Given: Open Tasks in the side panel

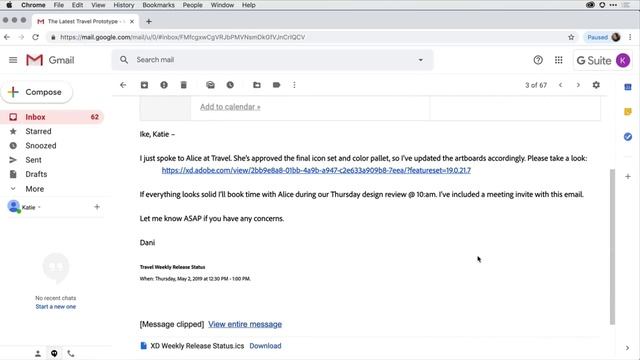Looking at the screenshot, I should 628,136.
